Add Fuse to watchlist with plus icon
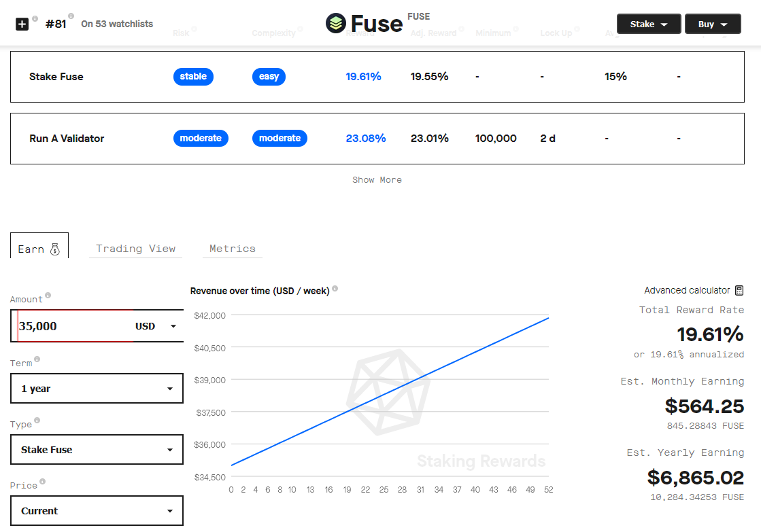Image resolution: width=761 pixels, height=532 pixels. 22,24
